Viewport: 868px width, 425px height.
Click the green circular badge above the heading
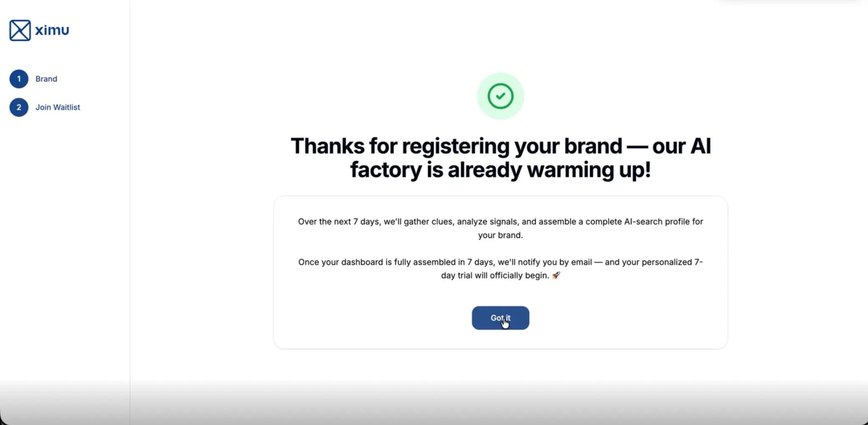(500, 96)
